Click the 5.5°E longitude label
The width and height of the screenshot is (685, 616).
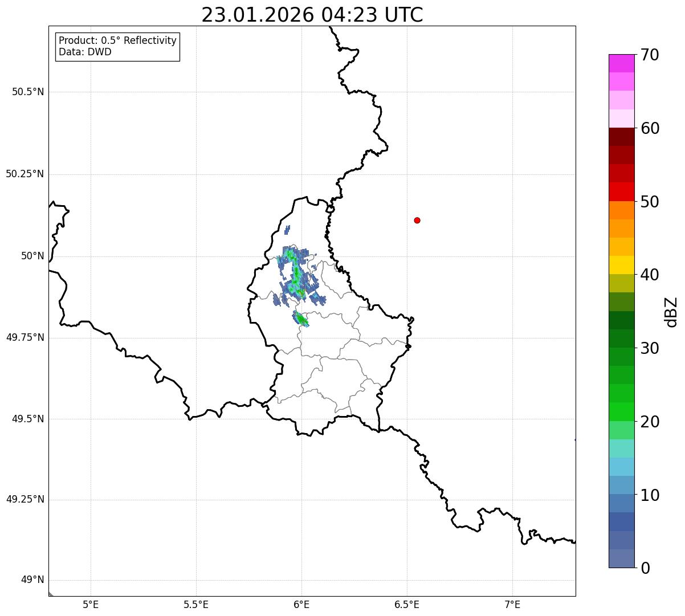pos(196,605)
